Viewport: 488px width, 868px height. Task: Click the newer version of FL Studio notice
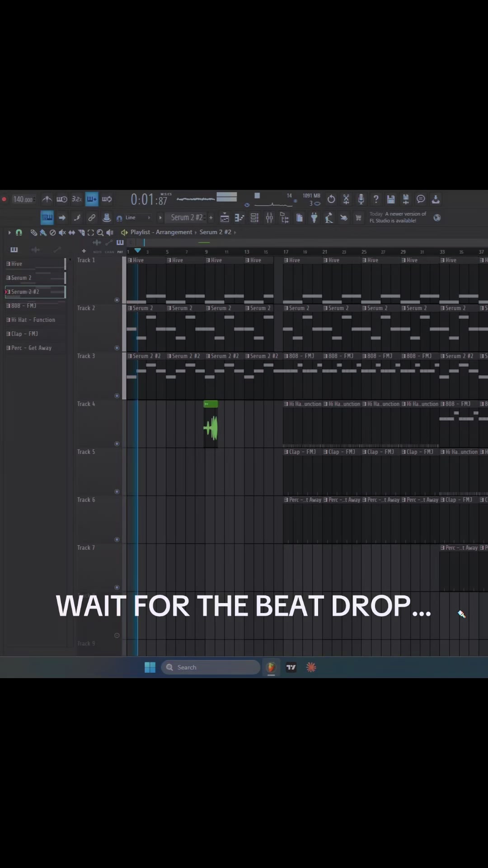[398, 217]
